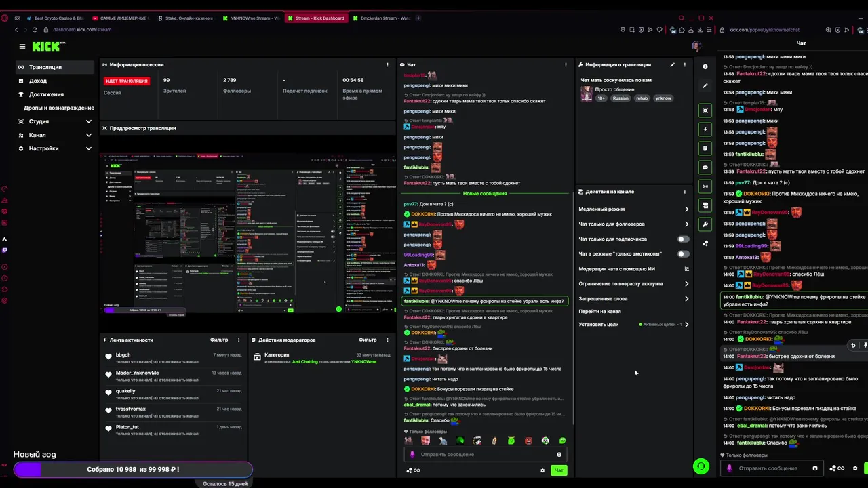
Task: Click the pencil icon in right toolbar
Action: point(705,86)
